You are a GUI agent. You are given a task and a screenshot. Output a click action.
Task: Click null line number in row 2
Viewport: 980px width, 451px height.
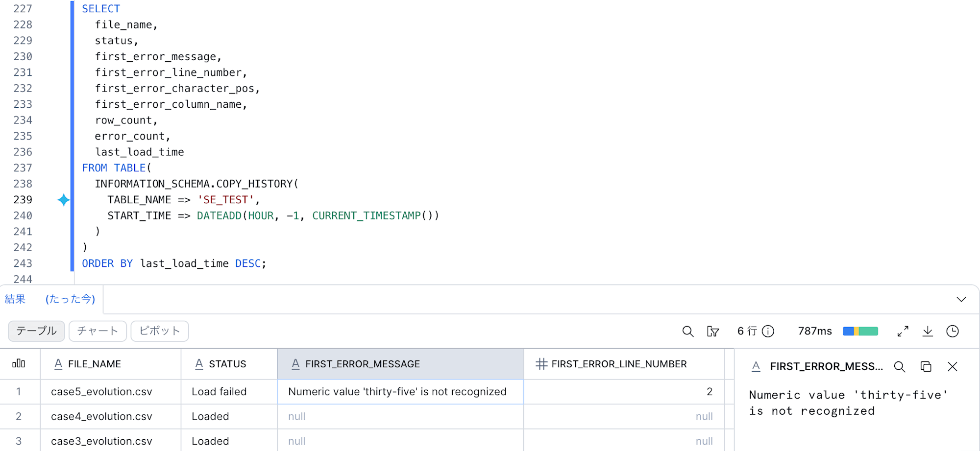point(624,416)
